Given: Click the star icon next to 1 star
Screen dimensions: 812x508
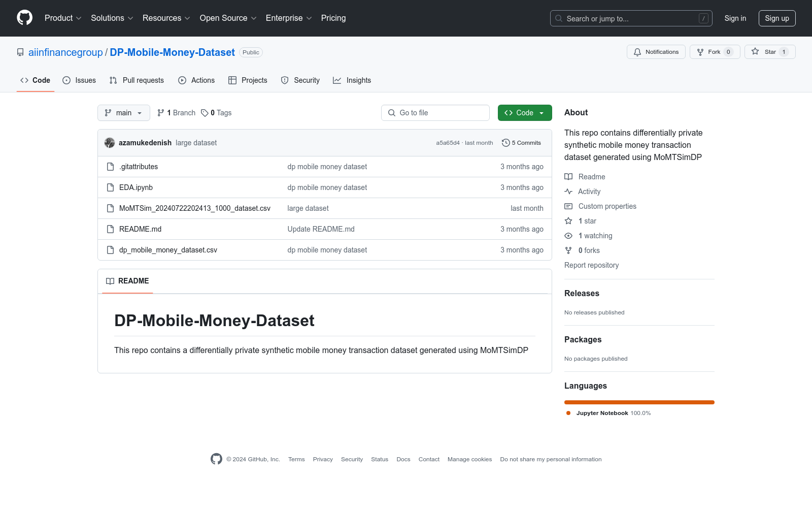Looking at the screenshot, I should [568, 221].
